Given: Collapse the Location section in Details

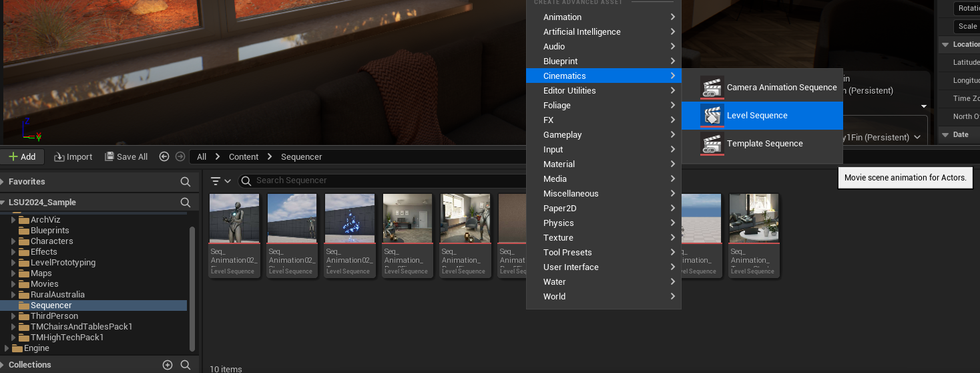Looking at the screenshot, I should tap(945, 45).
